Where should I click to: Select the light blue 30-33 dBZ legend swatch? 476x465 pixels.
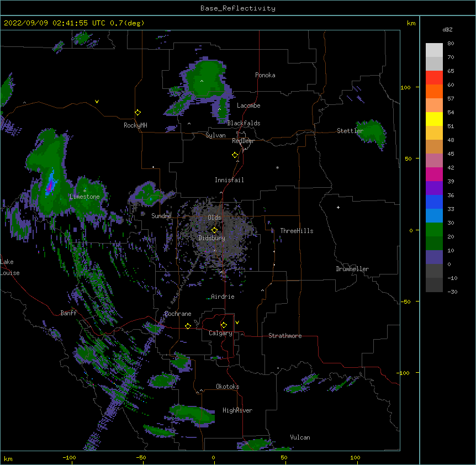pyautogui.click(x=434, y=215)
